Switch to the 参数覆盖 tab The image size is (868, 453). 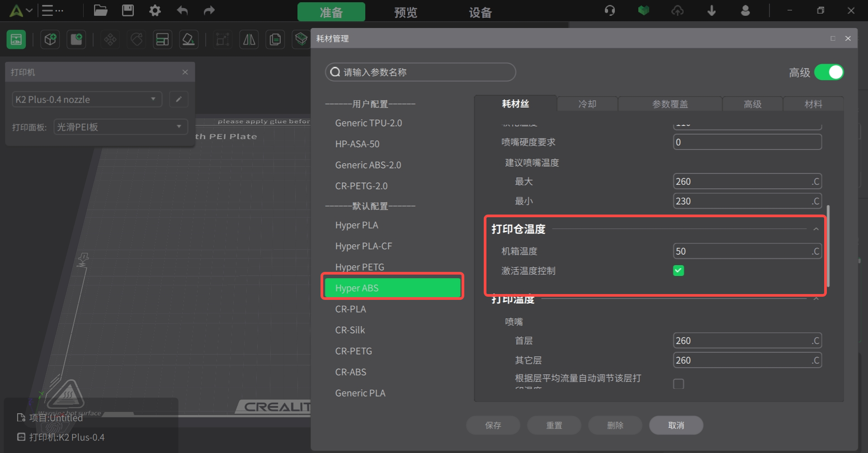point(670,104)
